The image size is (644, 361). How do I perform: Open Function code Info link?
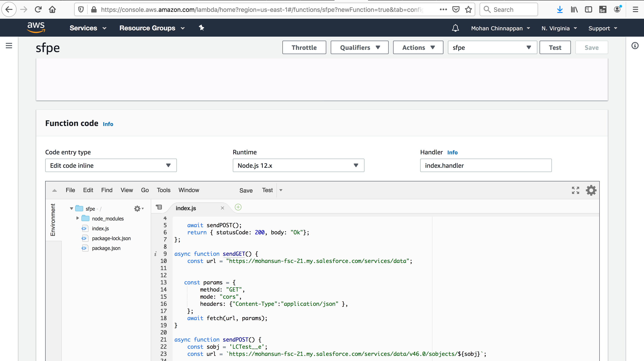point(108,124)
